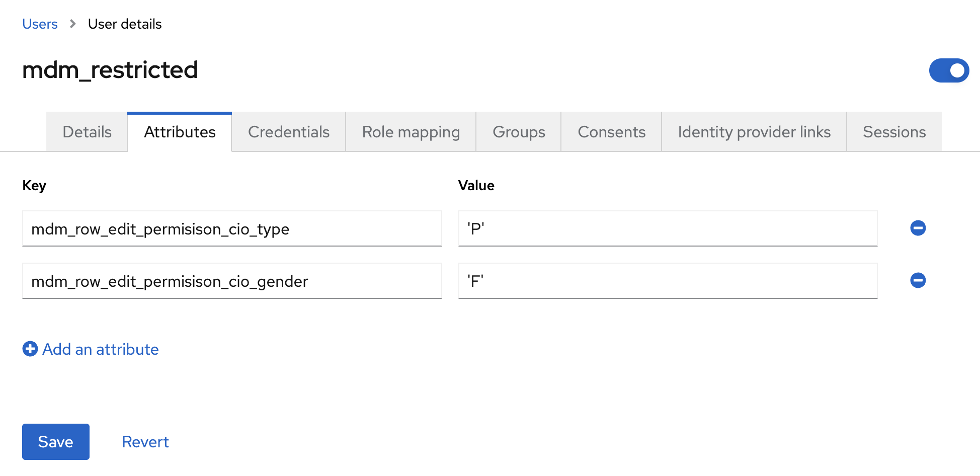Edit the key field containing mdm_row_edit_permisison_cio_type
980x476 pixels.
tap(231, 228)
